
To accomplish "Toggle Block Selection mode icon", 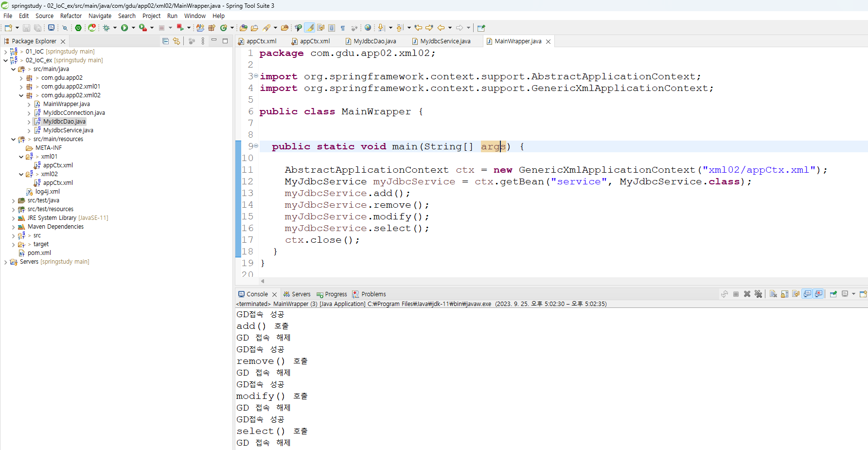I will [x=332, y=28].
